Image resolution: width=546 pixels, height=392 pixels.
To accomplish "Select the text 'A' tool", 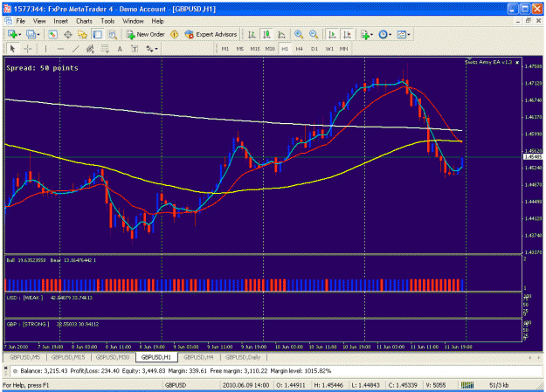I will 120,49.
